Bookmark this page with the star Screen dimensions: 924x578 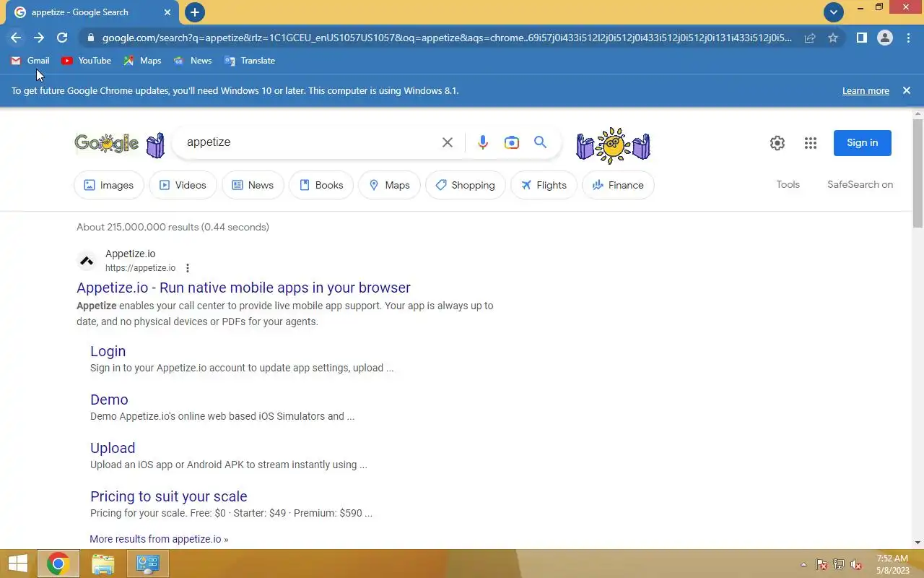pos(833,38)
